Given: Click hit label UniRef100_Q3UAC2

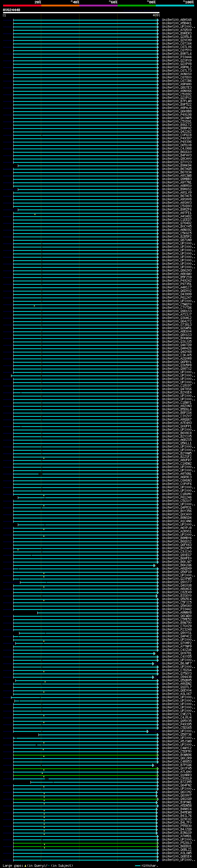Looking at the screenshot, I should (x=177, y=318).
